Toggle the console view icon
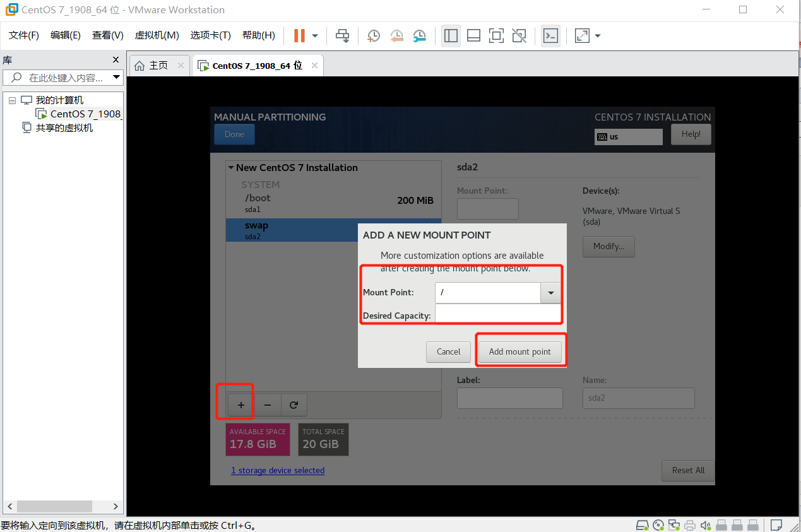 point(550,36)
